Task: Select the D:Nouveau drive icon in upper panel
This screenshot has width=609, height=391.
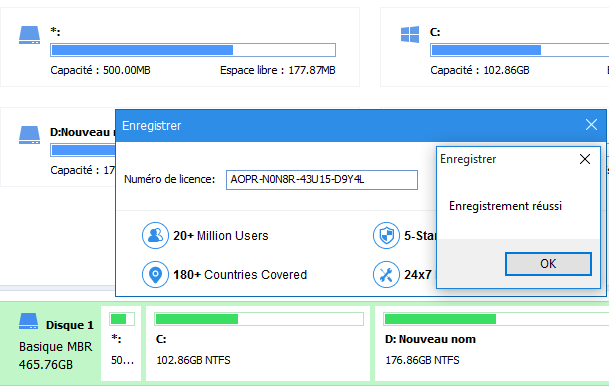Action: click(x=30, y=135)
